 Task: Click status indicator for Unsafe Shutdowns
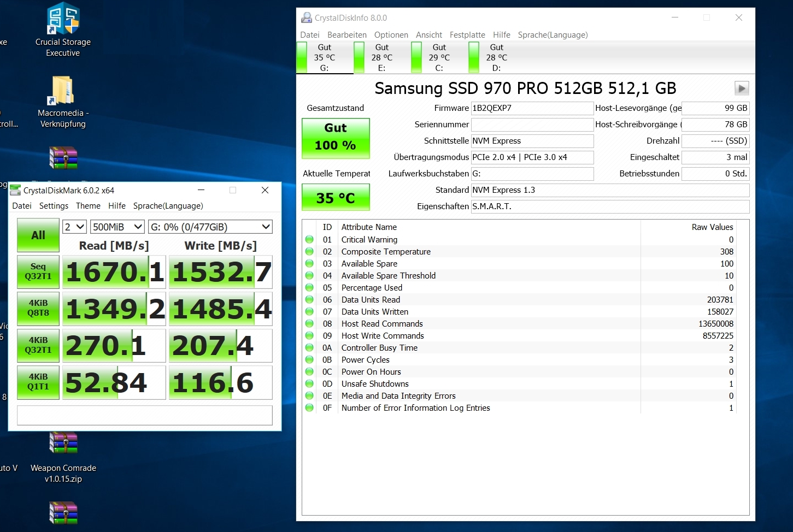tap(309, 383)
